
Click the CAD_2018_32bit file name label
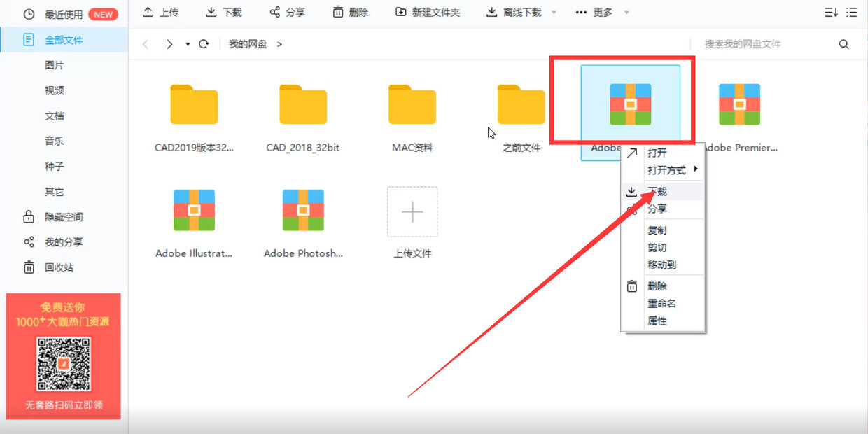(x=303, y=148)
